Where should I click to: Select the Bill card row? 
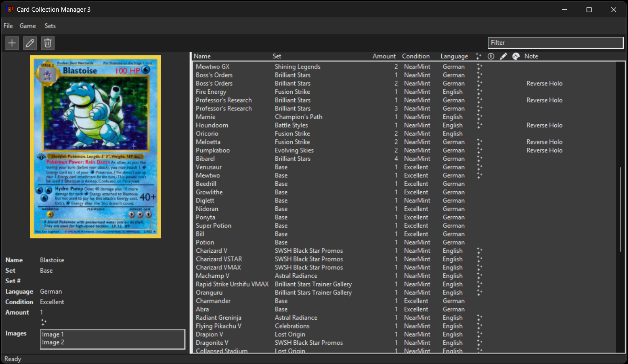(x=404, y=234)
